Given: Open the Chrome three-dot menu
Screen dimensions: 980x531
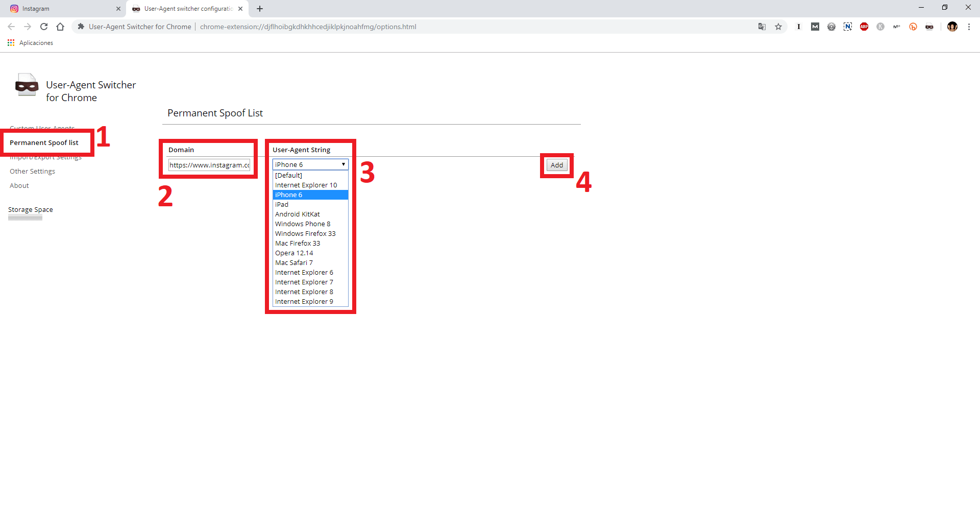Looking at the screenshot, I should [969, 27].
